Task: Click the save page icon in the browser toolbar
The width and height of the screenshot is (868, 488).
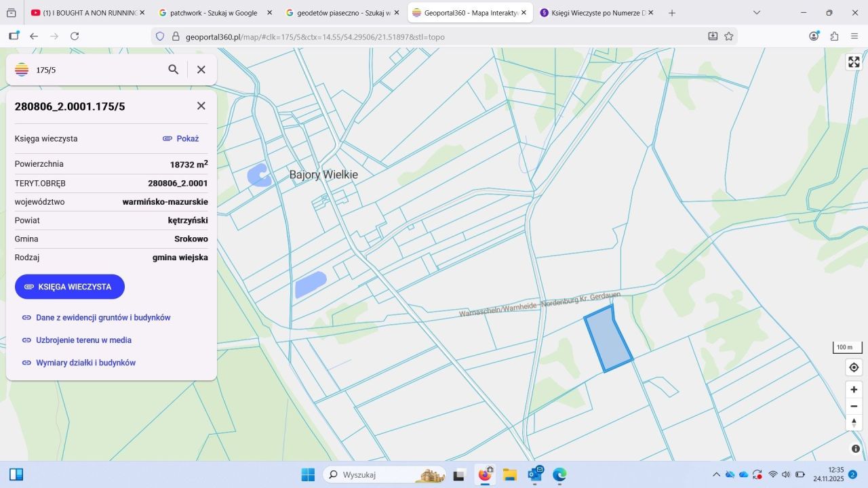Action: [713, 37]
